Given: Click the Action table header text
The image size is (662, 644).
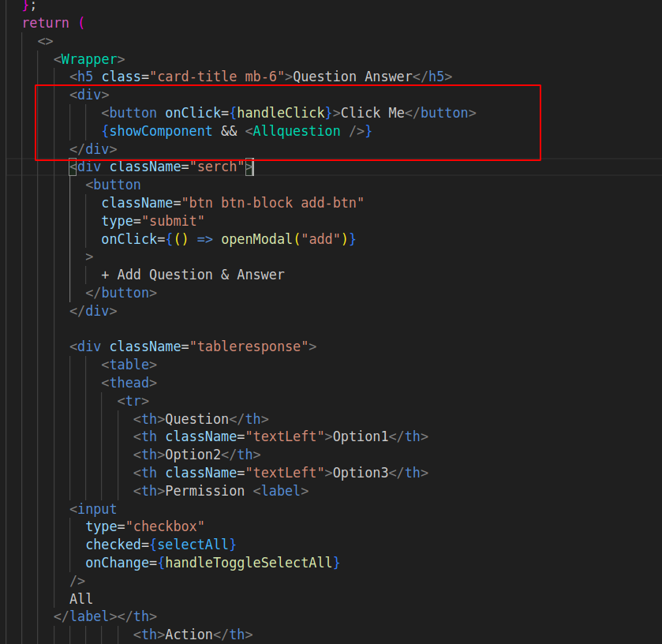Looking at the screenshot, I should click(x=189, y=635).
